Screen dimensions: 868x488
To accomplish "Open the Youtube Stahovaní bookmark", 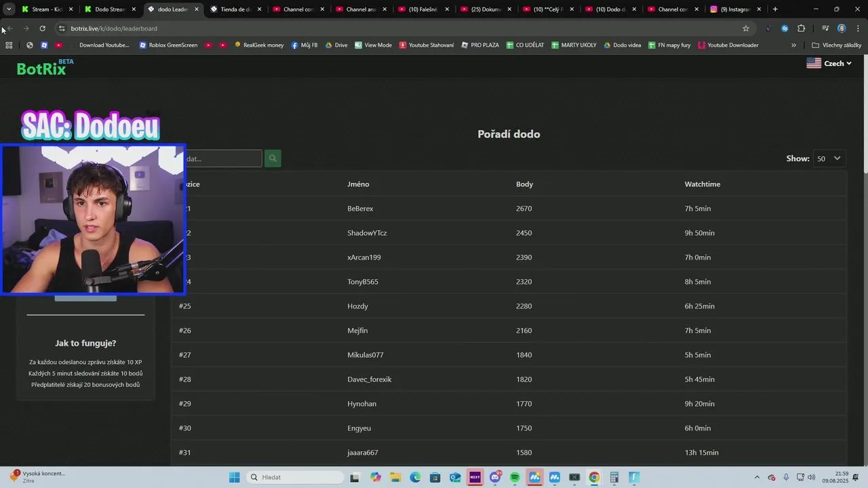I will pyautogui.click(x=427, y=45).
